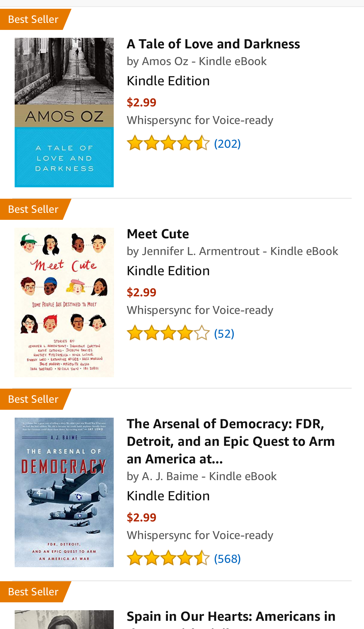Open The Arsenal of Democracy title link
The width and height of the screenshot is (364, 629).
[230, 441]
